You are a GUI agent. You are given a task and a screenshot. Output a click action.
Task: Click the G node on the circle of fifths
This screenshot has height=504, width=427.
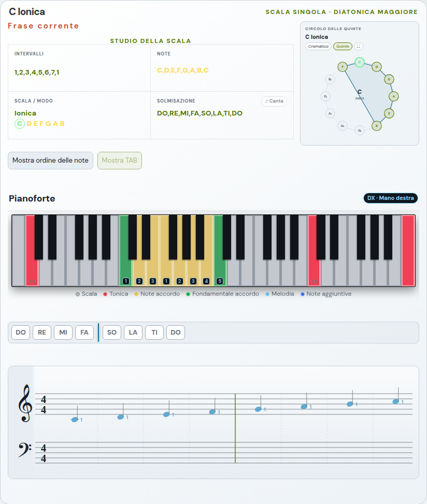(x=377, y=67)
